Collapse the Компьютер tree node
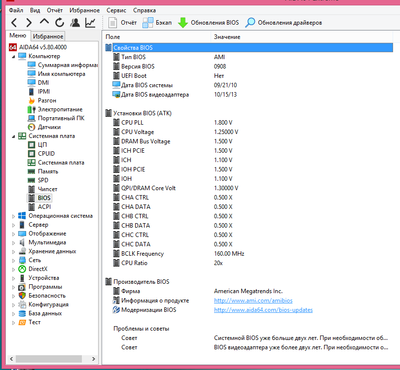Screen dimensions: 400x370 point(13,56)
